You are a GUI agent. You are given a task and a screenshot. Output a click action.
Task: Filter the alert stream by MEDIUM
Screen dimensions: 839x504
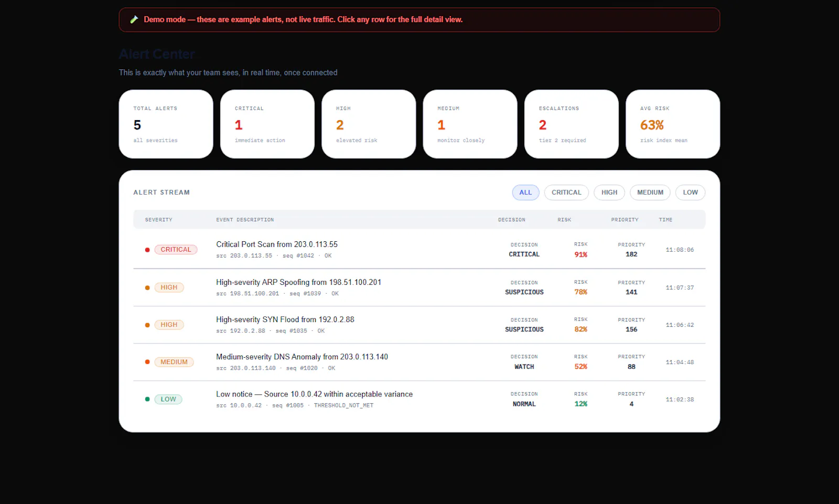(x=650, y=192)
